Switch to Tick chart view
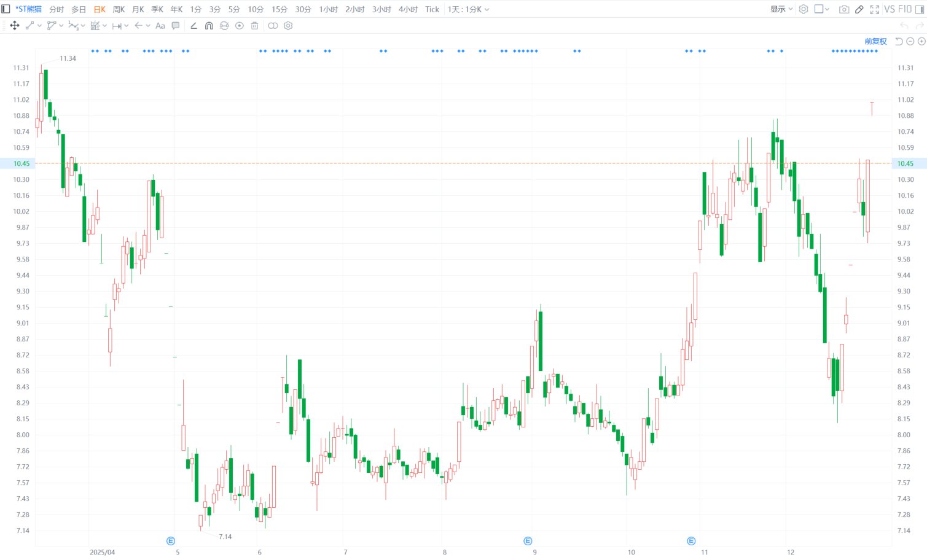 click(x=432, y=9)
